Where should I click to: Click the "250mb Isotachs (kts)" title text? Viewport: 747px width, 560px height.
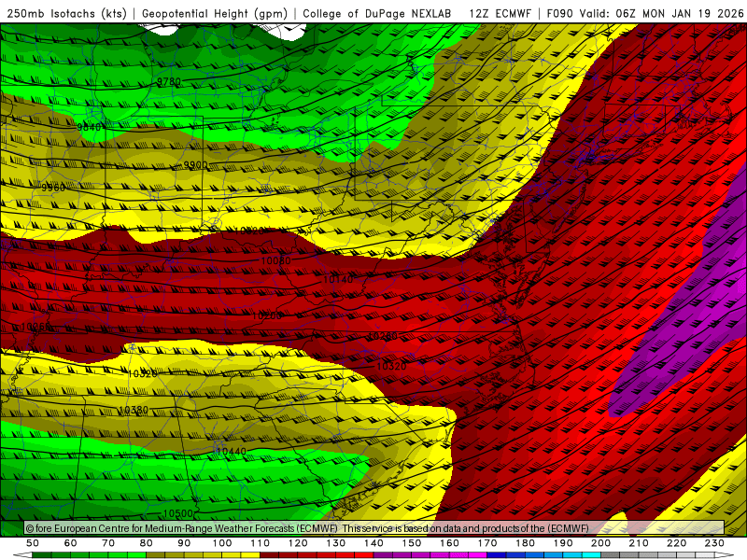pos(67,14)
